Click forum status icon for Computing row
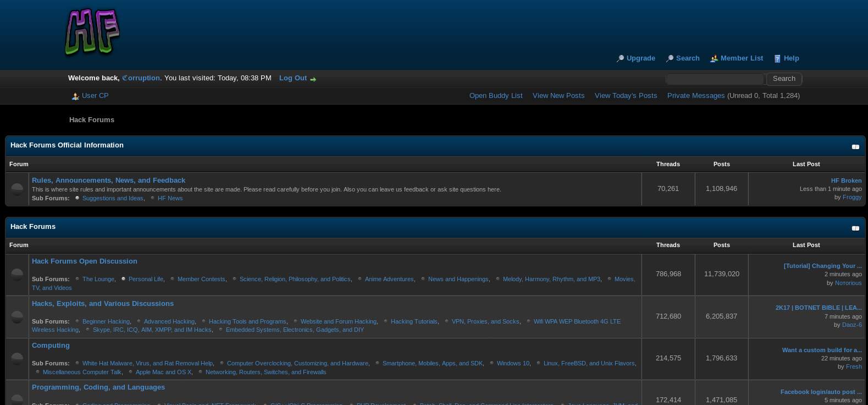This screenshot has width=868, height=405. click(17, 358)
